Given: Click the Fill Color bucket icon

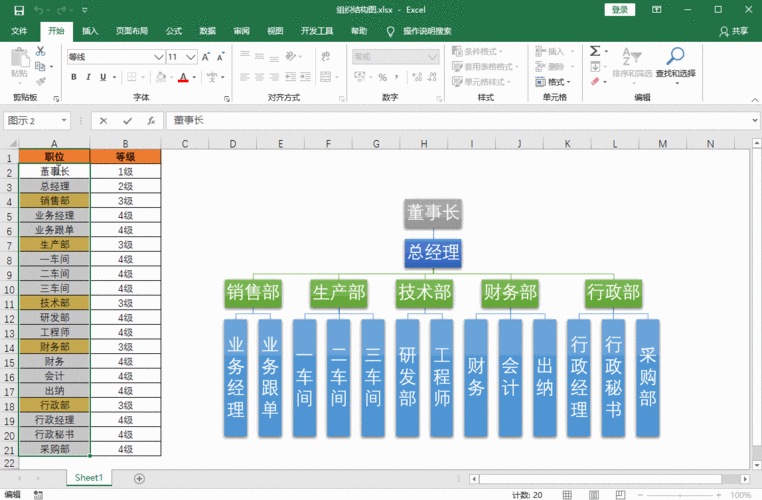Looking at the screenshot, I should 161,77.
